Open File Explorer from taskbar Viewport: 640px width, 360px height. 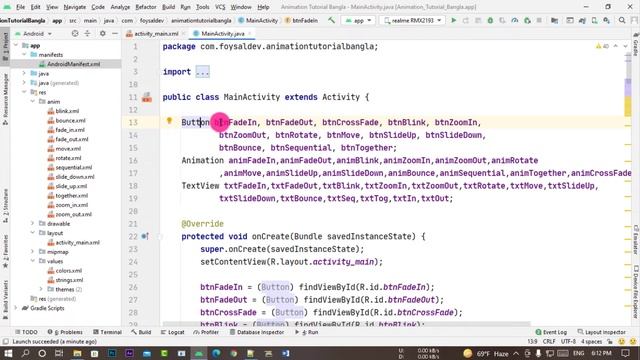point(77,353)
